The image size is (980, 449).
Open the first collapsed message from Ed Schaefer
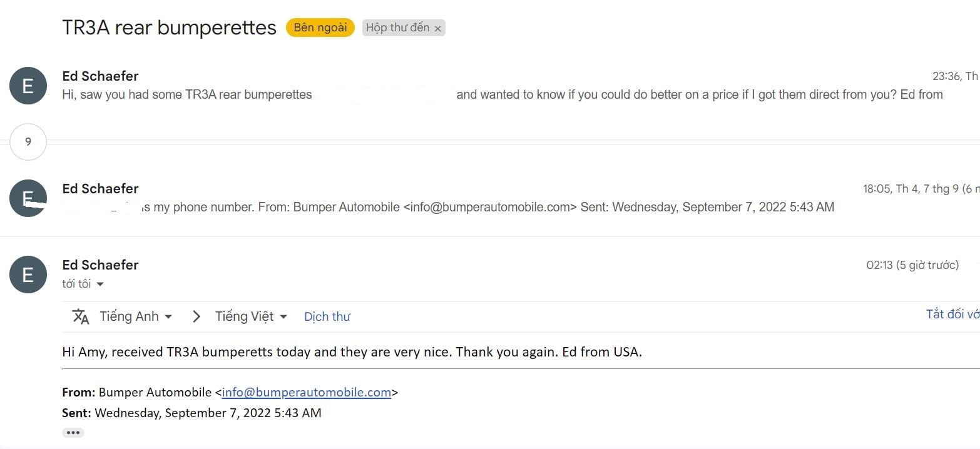pos(501,95)
